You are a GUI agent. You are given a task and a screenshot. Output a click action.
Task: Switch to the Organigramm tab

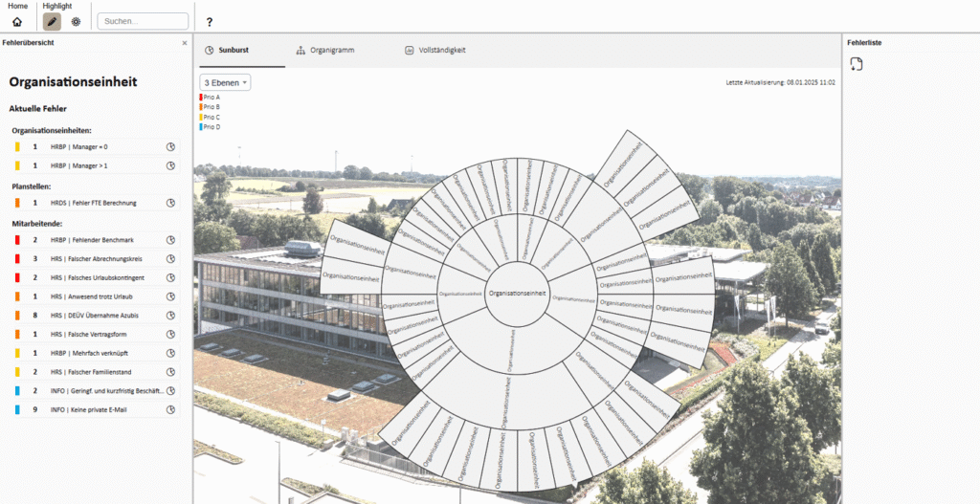tap(325, 50)
